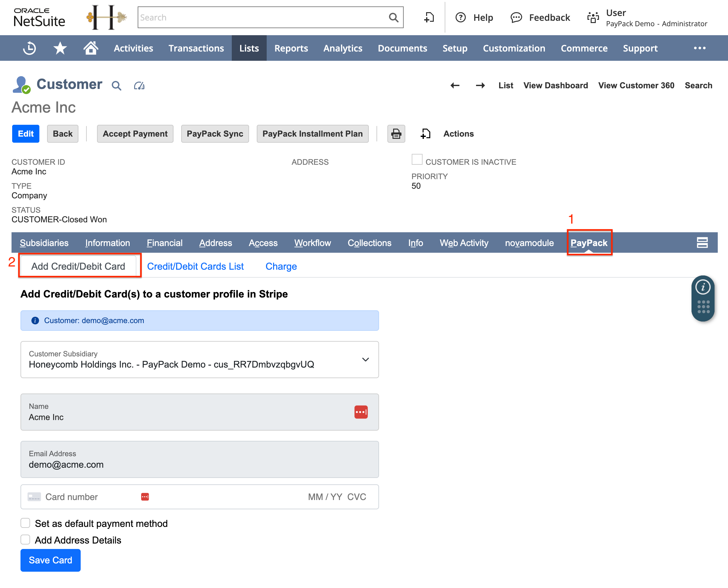Open recent records clock icon
Image resolution: width=728 pixels, height=588 pixels.
[x=29, y=48]
